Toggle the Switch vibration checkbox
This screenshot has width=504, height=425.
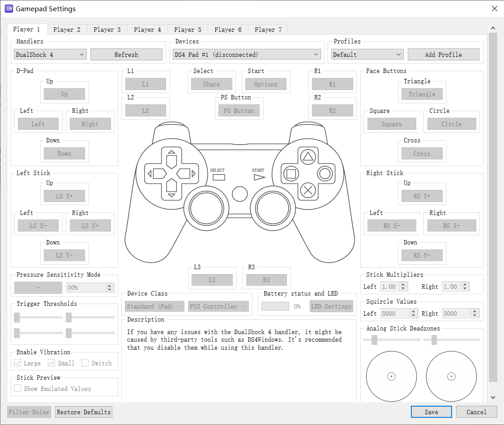pos(85,363)
